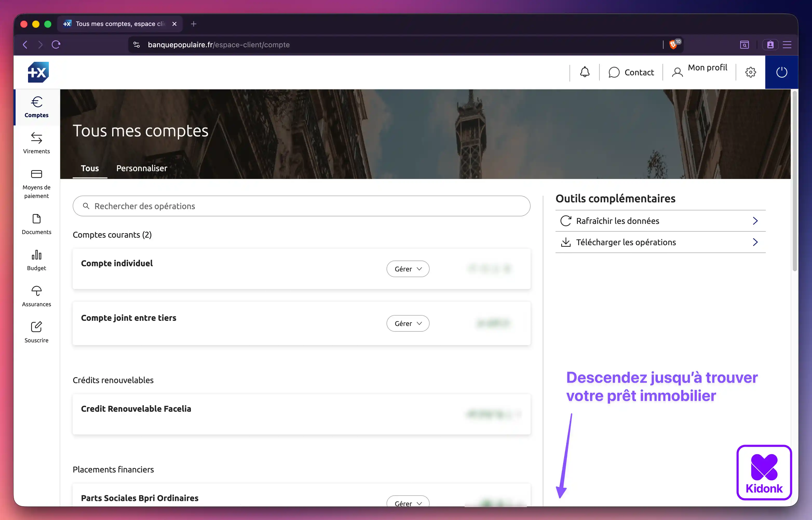Click the power logout button
The width and height of the screenshot is (812, 520).
(x=782, y=72)
